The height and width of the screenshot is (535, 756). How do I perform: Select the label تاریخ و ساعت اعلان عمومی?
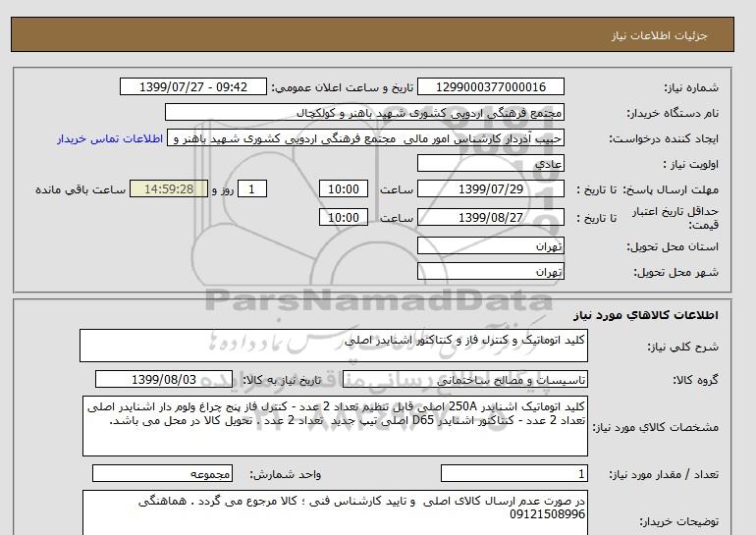coord(342,87)
